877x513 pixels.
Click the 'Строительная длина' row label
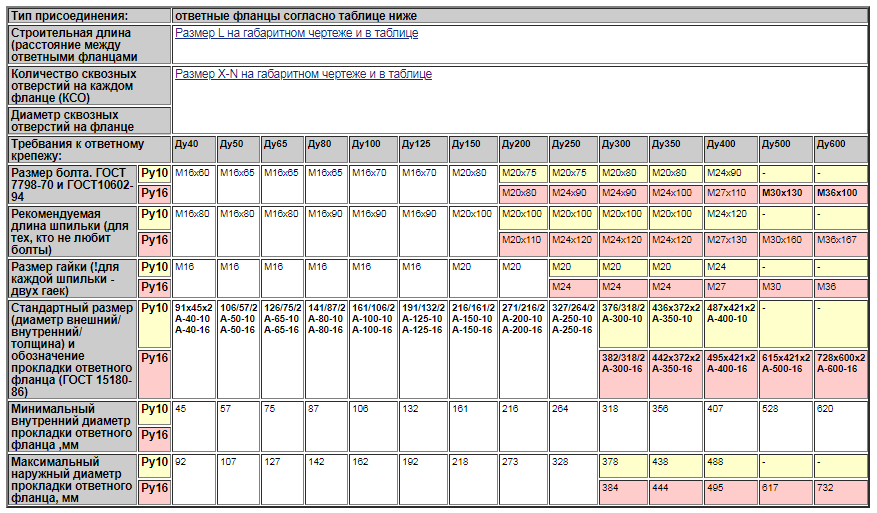click(x=89, y=45)
